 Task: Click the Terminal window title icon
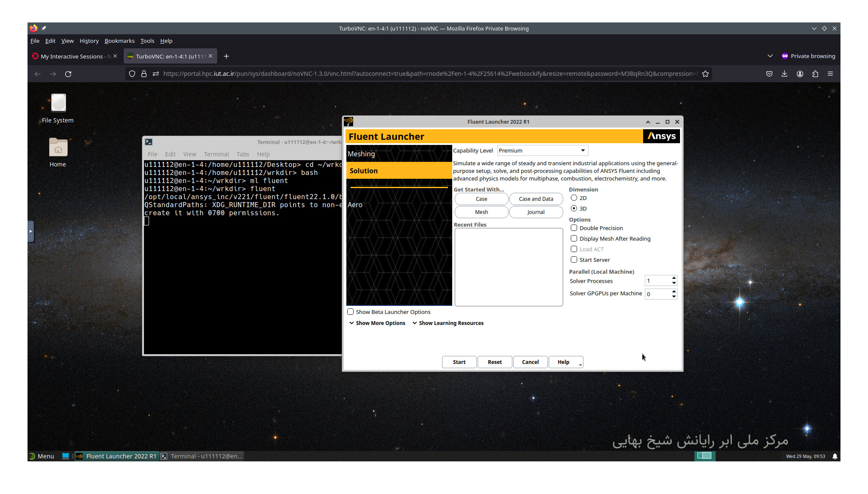click(x=149, y=142)
